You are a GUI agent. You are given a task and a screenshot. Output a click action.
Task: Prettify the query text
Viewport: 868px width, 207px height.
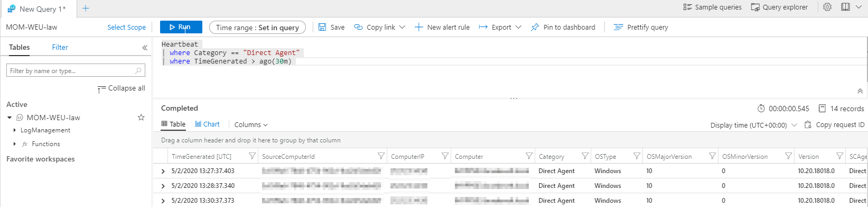(x=640, y=27)
